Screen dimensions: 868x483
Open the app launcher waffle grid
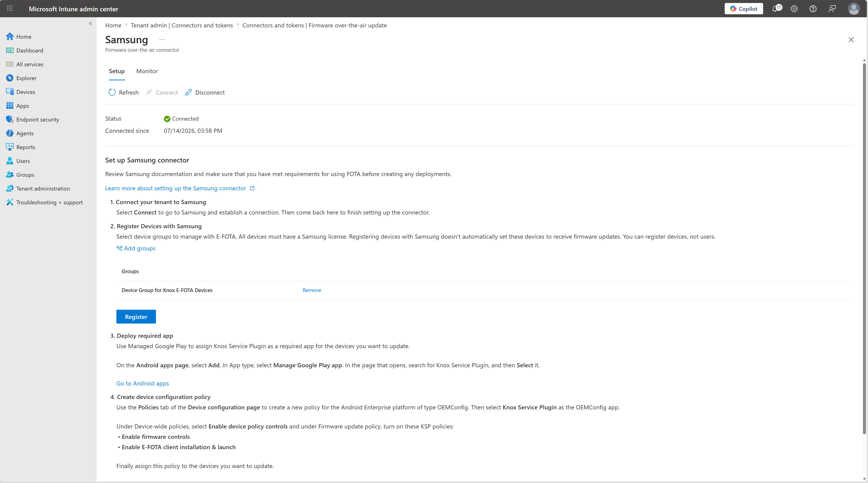click(10, 9)
